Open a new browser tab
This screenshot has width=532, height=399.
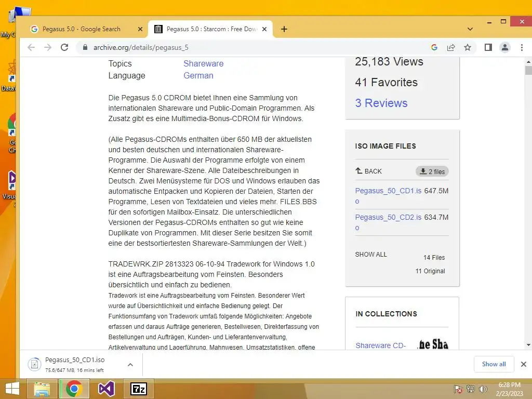tap(284, 29)
